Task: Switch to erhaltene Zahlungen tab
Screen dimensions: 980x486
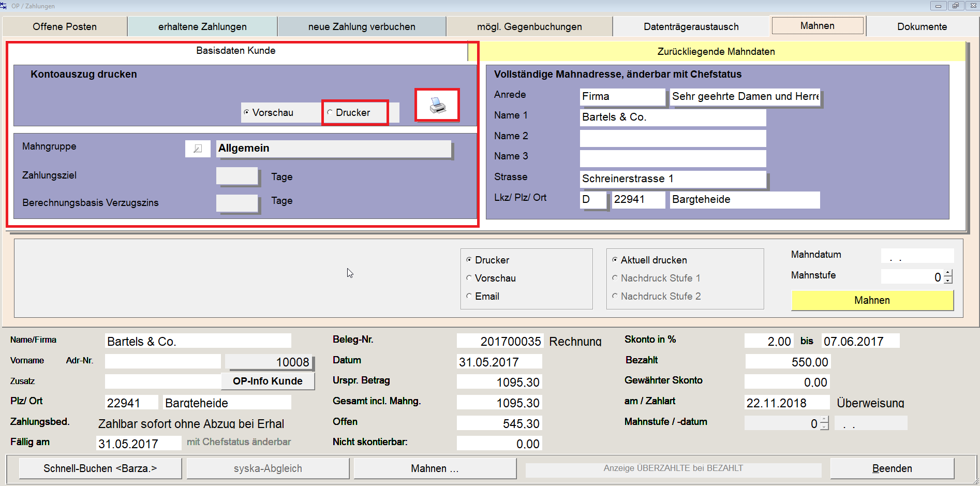Action: pos(202,26)
